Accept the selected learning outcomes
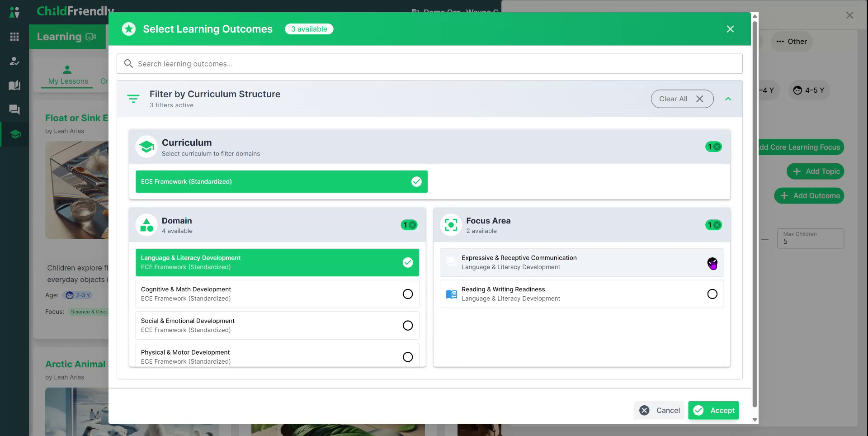The image size is (868, 436). pos(713,410)
